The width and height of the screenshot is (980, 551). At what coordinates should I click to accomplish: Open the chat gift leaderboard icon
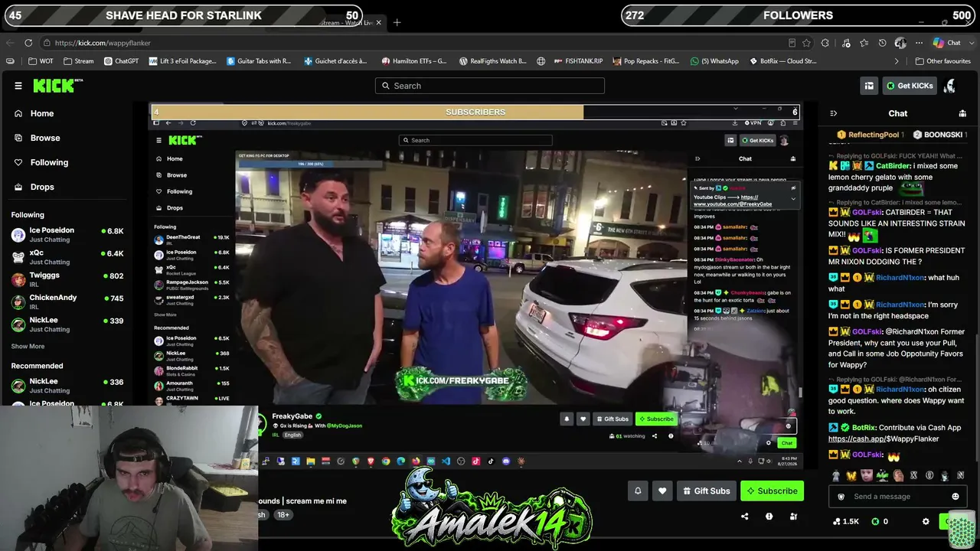point(962,113)
